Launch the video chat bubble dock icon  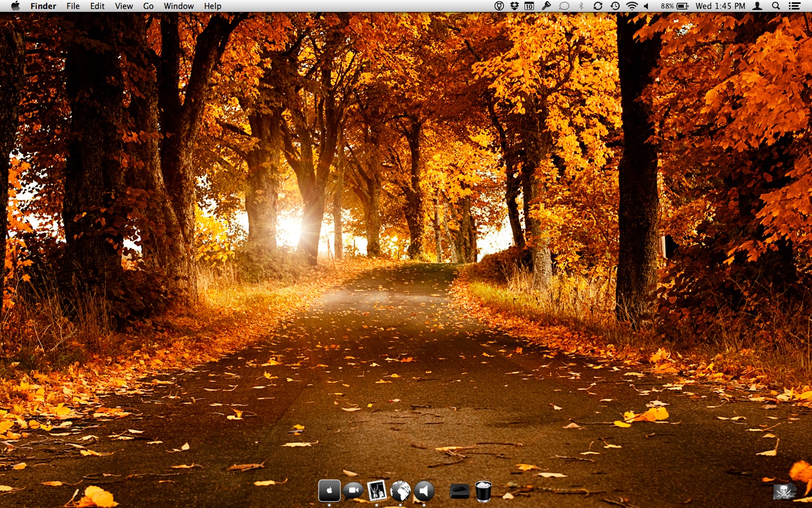point(354,491)
